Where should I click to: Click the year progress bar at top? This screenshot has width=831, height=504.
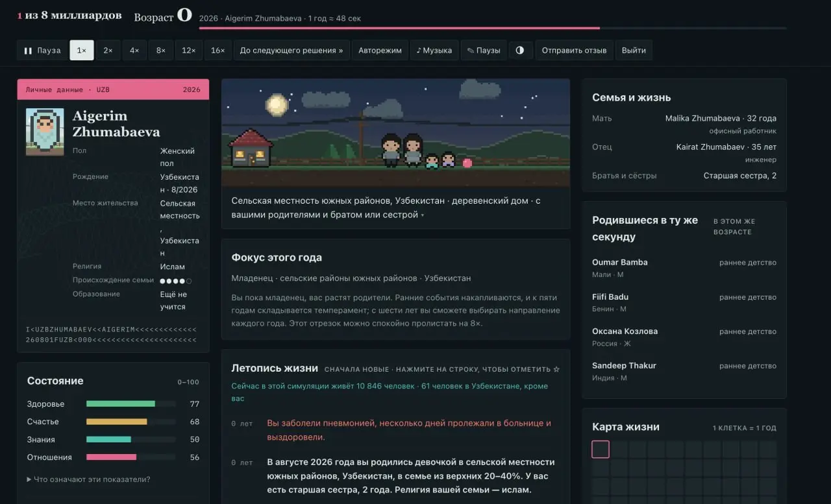pos(493,28)
